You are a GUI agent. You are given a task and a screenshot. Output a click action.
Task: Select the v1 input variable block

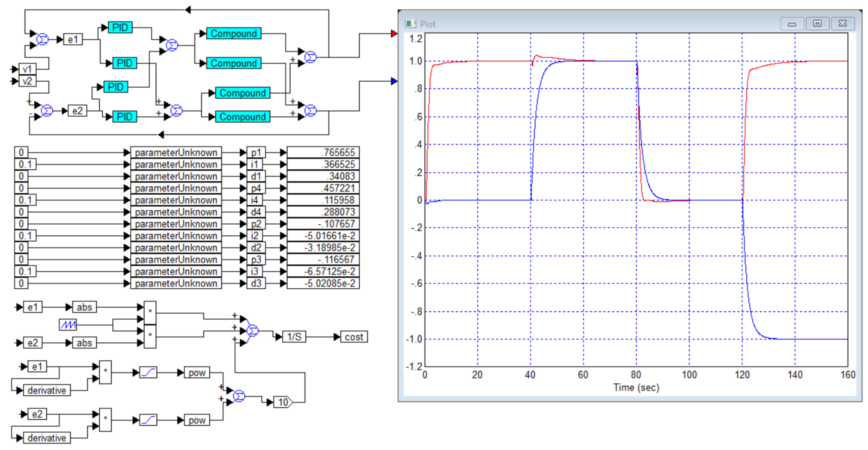(x=27, y=69)
